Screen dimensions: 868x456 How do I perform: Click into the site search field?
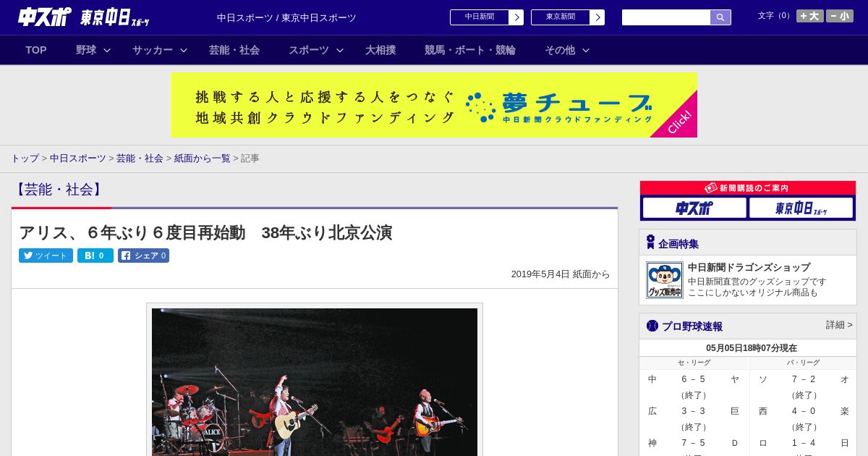point(666,17)
